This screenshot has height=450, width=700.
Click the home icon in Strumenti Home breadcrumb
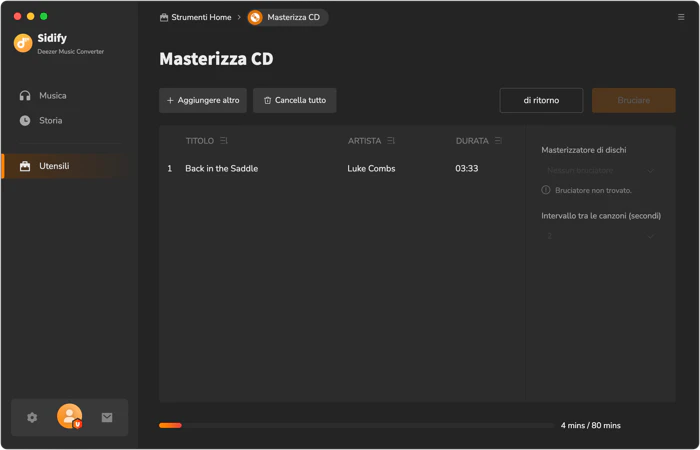pyautogui.click(x=164, y=17)
